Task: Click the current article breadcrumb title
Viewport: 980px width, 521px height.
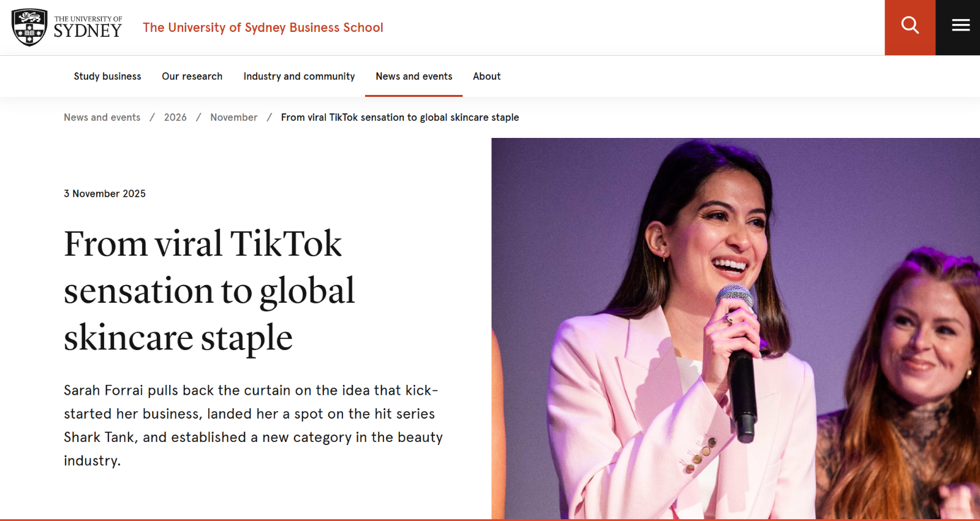Action: [399, 117]
